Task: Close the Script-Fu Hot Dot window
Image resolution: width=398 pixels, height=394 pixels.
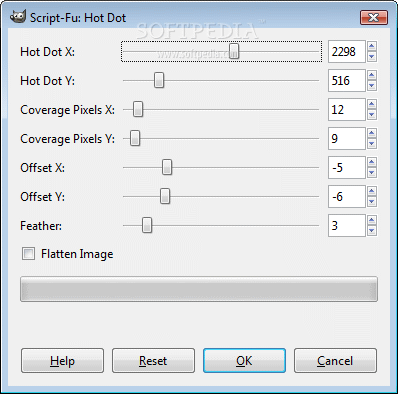Action: pos(374,17)
